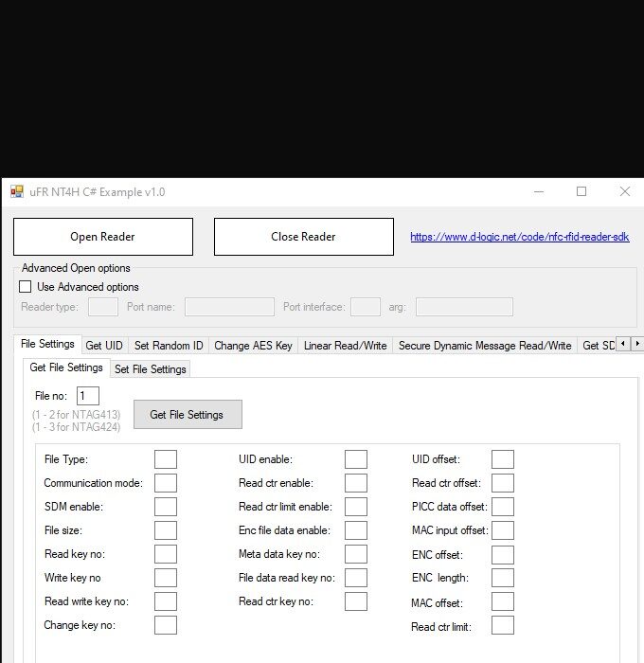The width and height of the screenshot is (644, 663).
Task: Click the "(1 - 2 for NTAG413)" hint text
Action: point(76,415)
